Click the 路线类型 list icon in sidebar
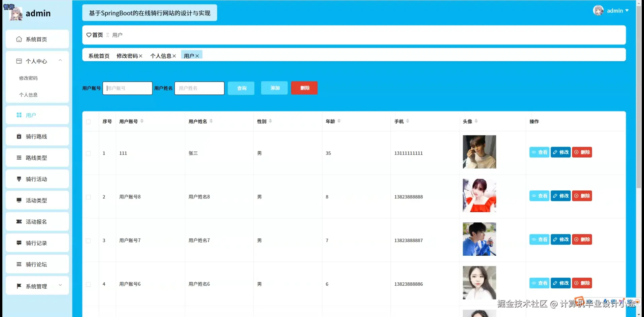 click(x=19, y=157)
